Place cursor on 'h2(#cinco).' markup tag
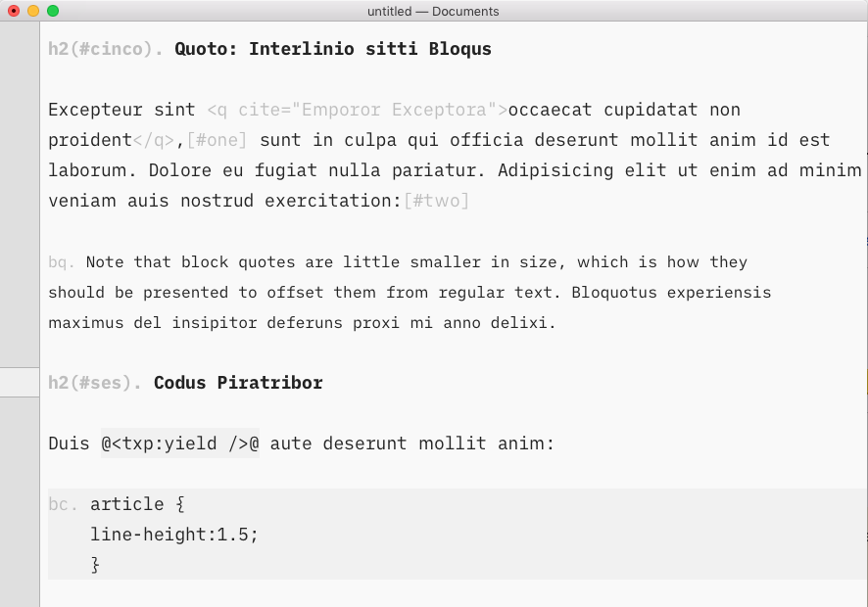The width and height of the screenshot is (868, 607). click(x=106, y=48)
